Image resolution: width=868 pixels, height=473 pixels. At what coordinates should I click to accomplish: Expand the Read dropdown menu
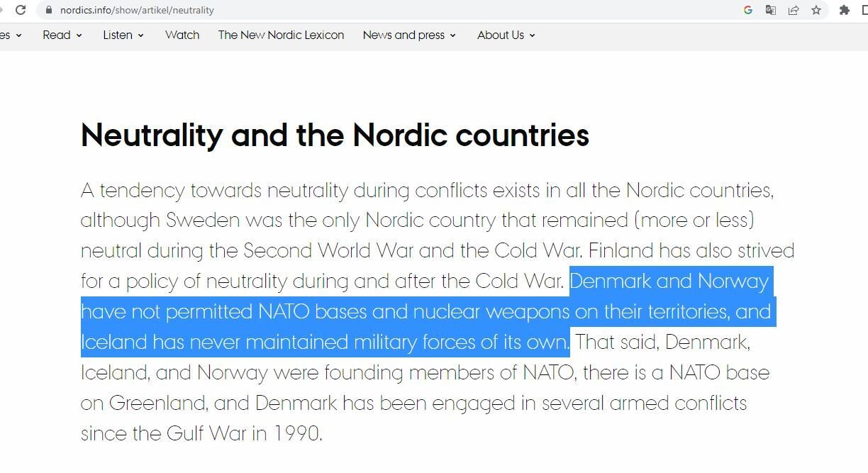tap(62, 35)
